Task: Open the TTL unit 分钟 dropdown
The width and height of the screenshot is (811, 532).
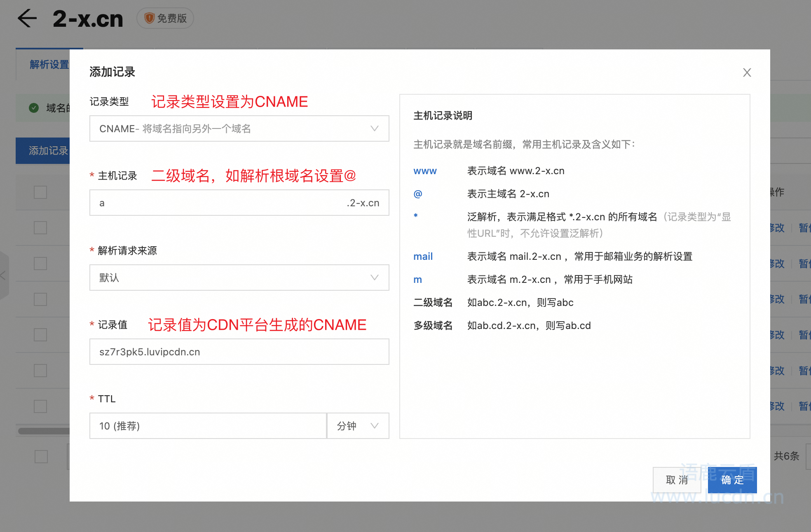Action: pyautogui.click(x=358, y=426)
